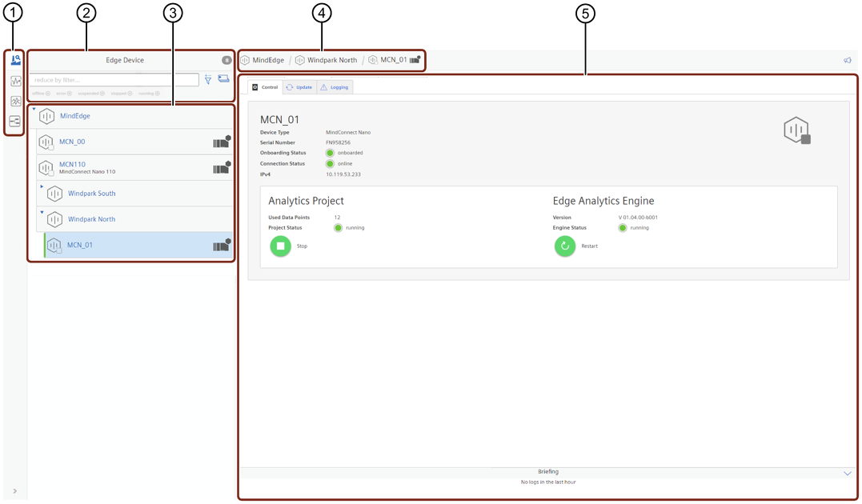862x504 pixels.
Task: Click the Windpark South hexagon icon
Action: pyautogui.click(x=54, y=194)
